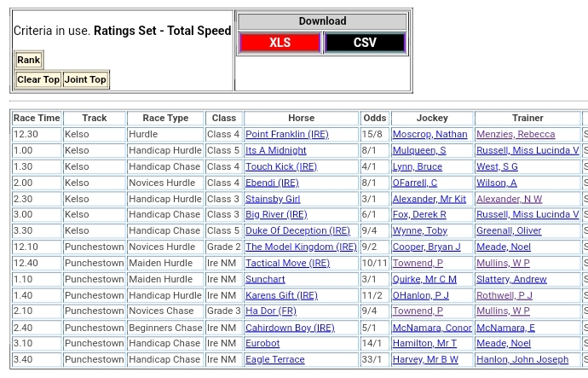Open Point Franklin (IRE) horse link

[x=286, y=135]
